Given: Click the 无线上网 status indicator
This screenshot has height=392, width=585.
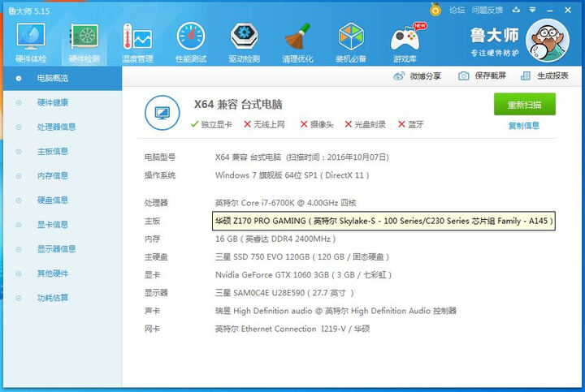Looking at the screenshot, I should tap(264, 124).
